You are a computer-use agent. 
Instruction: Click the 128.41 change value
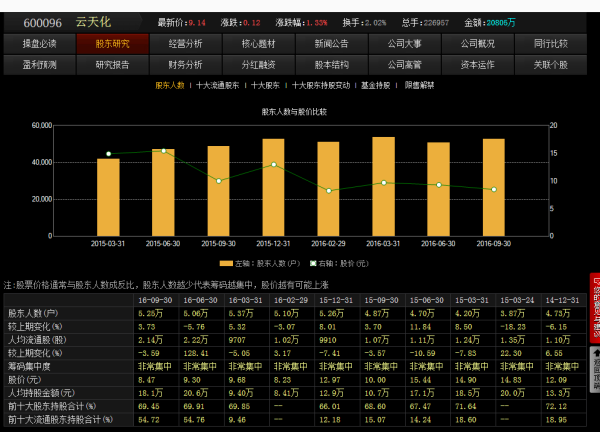point(196,353)
